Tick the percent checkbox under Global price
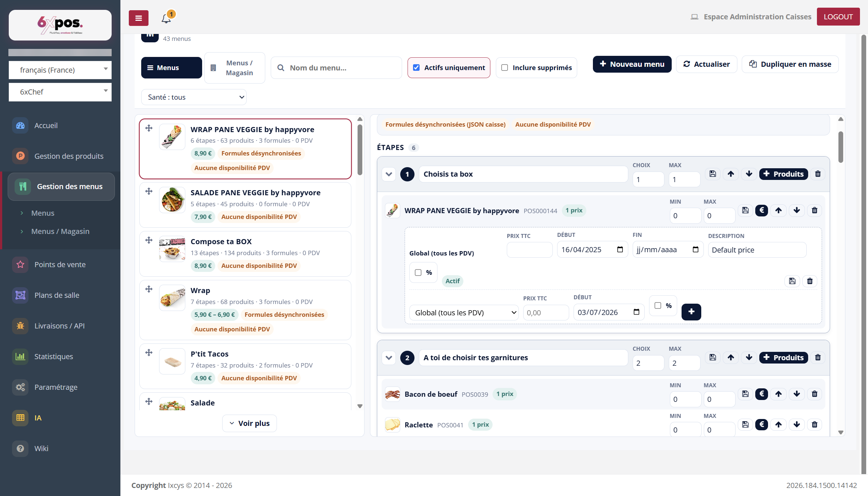Image resolution: width=868 pixels, height=496 pixels. coord(418,273)
